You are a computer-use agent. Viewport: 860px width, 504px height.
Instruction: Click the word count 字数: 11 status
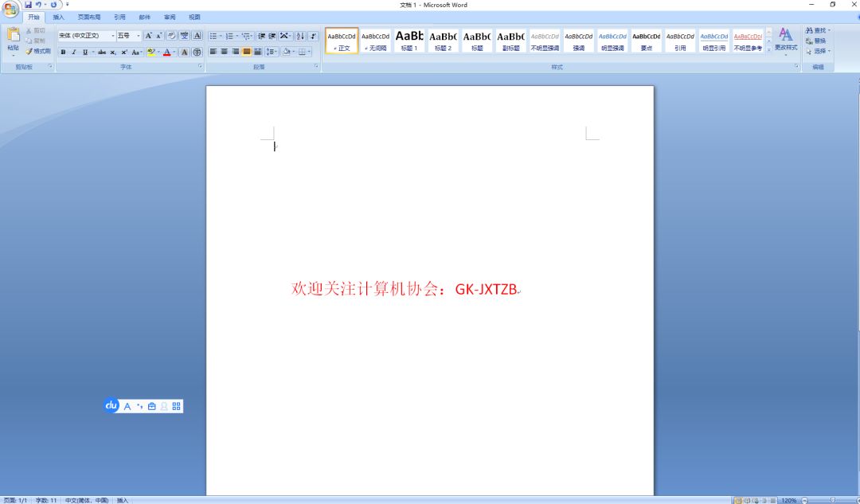47,500
